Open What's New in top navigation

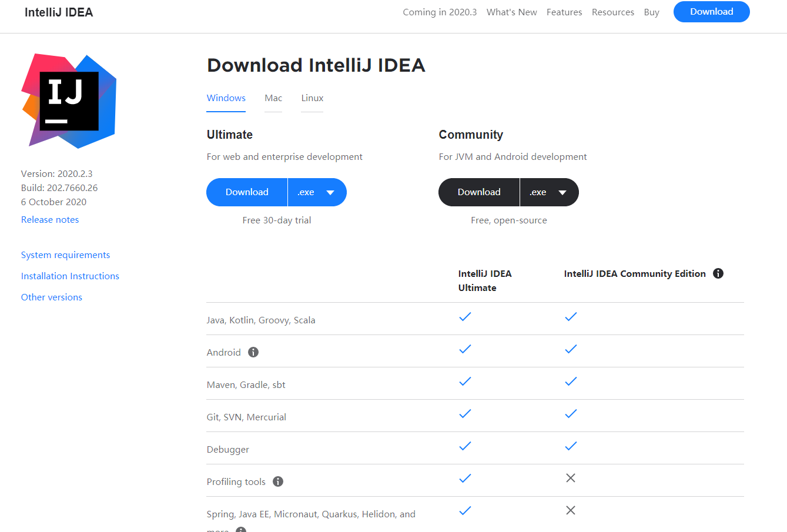click(512, 12)
